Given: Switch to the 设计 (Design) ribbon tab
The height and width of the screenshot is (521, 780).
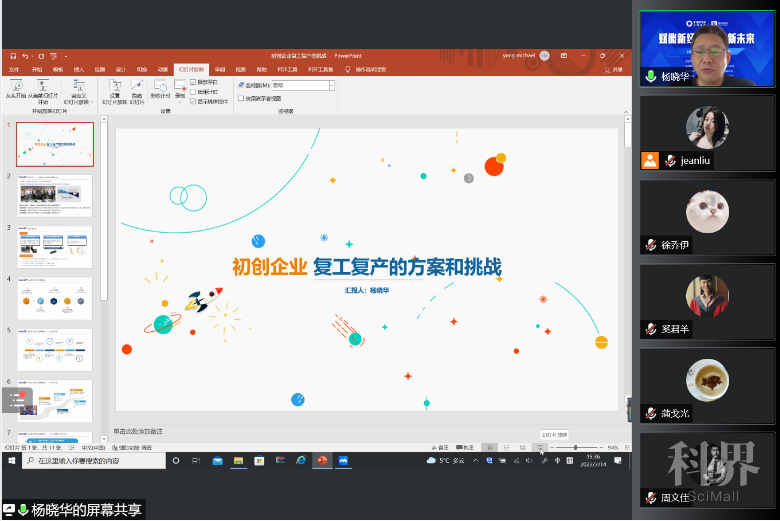Looking at the screenshot, I should [x=120, y=70].
